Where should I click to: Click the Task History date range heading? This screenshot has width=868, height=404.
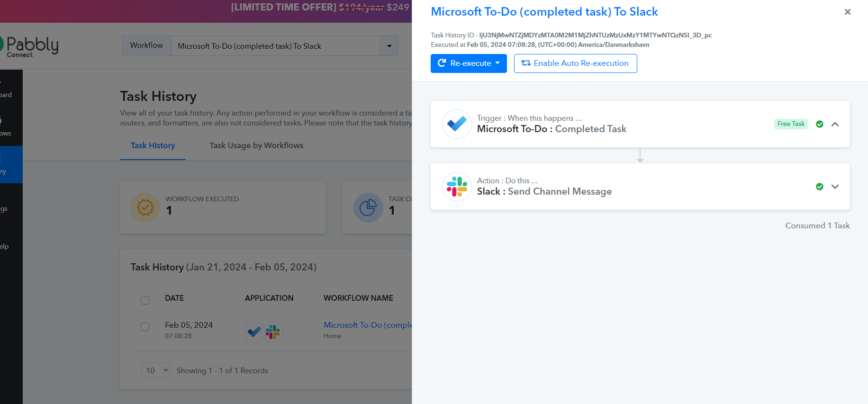pos(224,267)
